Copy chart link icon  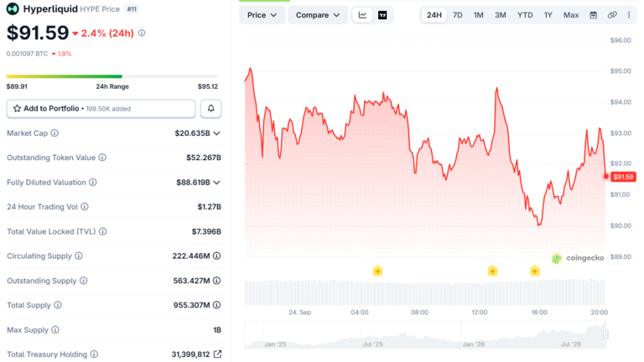pos(612,15)
